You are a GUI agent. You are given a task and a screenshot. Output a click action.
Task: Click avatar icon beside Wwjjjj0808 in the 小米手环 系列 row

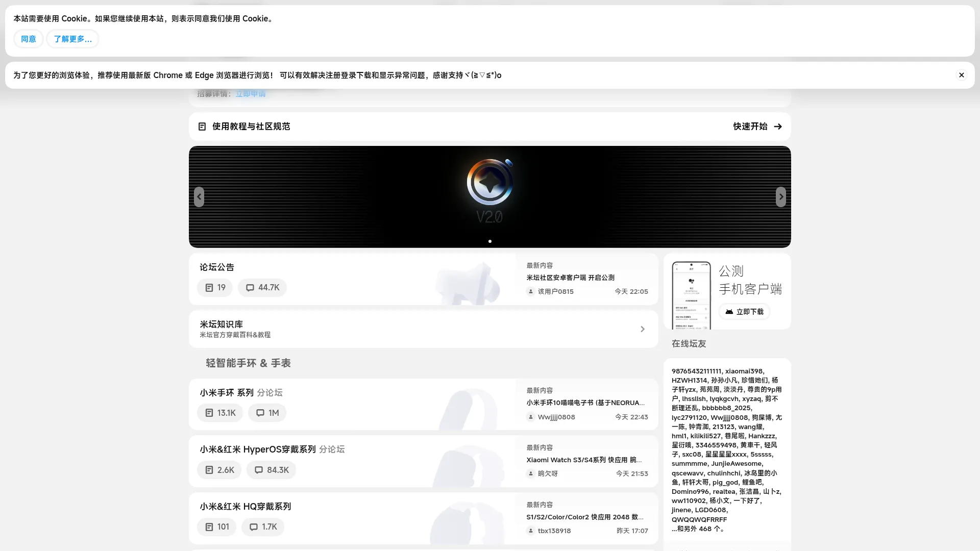click(x=531, y=417)
